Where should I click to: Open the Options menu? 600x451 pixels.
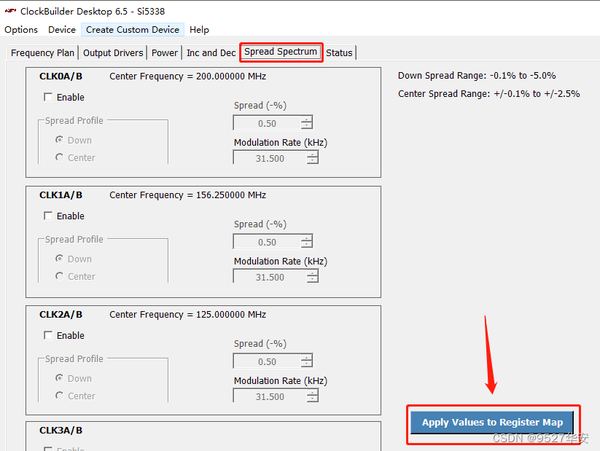click(x=21, y=29)
